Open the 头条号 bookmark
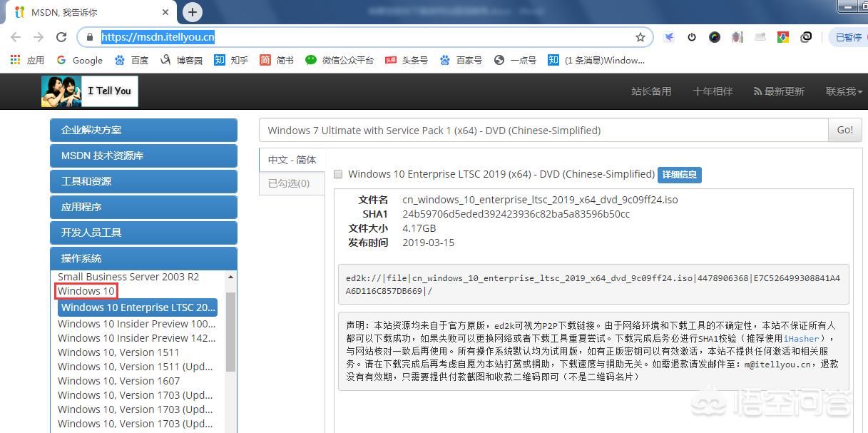Image resolution: width=868 pixels, height=433 pixels. tap(407, 60)
